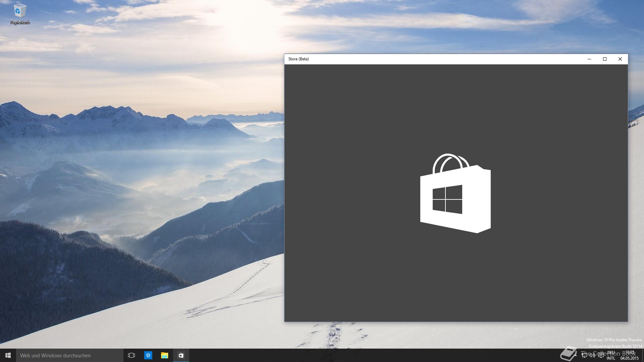
Task: Open the clock showing 04.05.2015
Action: pos(629,355)
